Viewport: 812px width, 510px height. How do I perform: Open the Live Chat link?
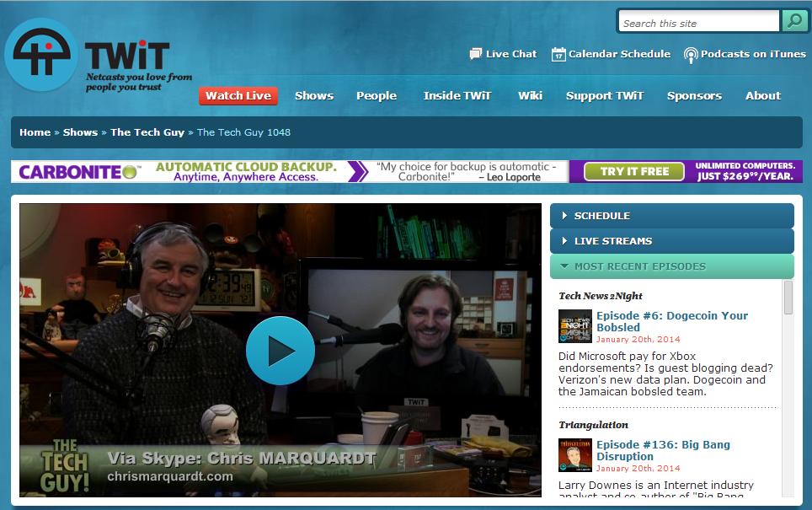point(511,54)
